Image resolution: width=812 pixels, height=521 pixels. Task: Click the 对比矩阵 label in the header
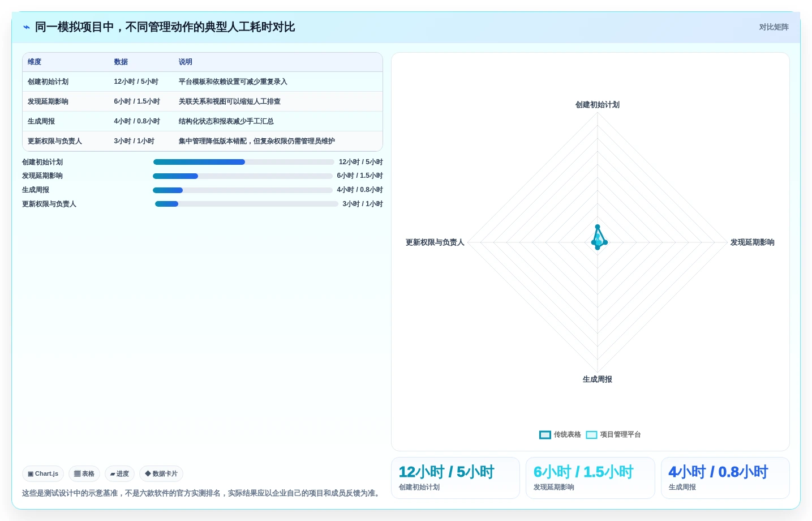click(x=774, y=27)
